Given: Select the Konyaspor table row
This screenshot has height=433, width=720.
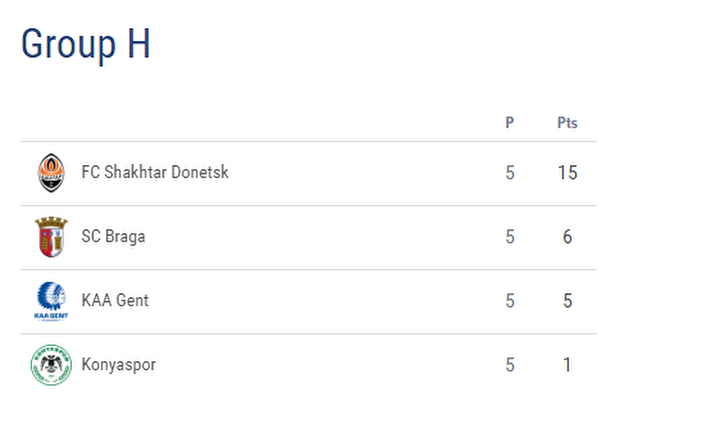Looking at the screenshot, I should click(309, 365).
